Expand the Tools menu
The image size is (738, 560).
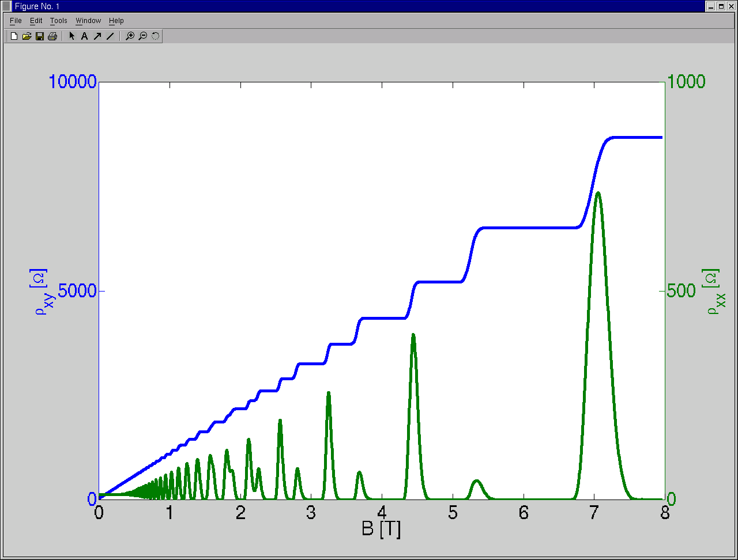[x=58, y=21]
